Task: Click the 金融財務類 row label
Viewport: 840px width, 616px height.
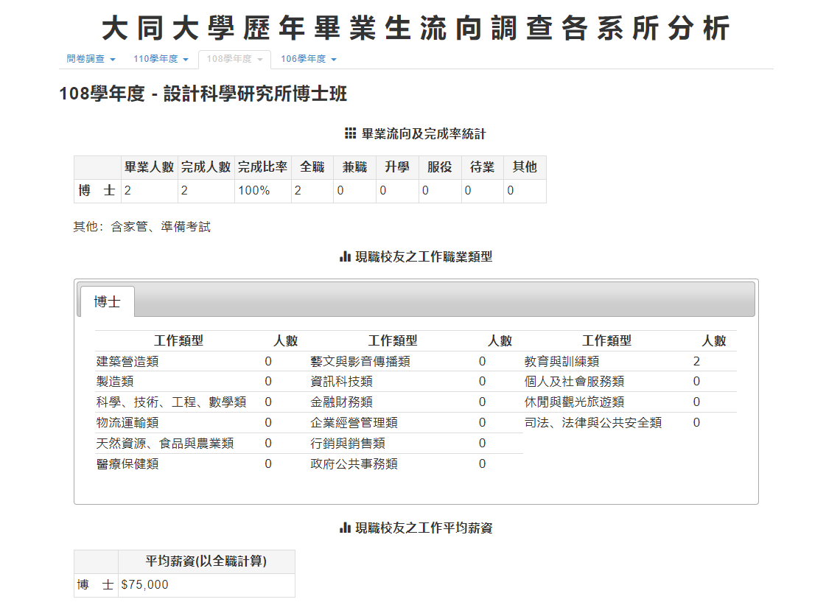Action: tap(341, 402)
